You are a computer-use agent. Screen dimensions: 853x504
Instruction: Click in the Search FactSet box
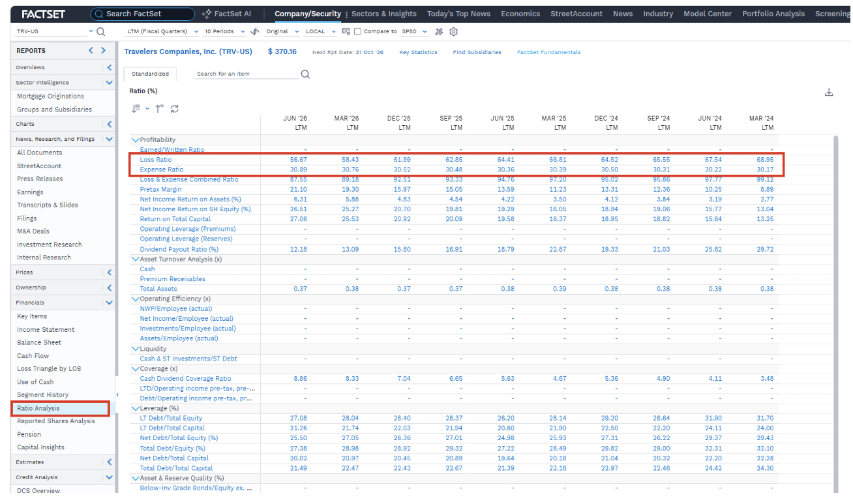click(143, 14)
